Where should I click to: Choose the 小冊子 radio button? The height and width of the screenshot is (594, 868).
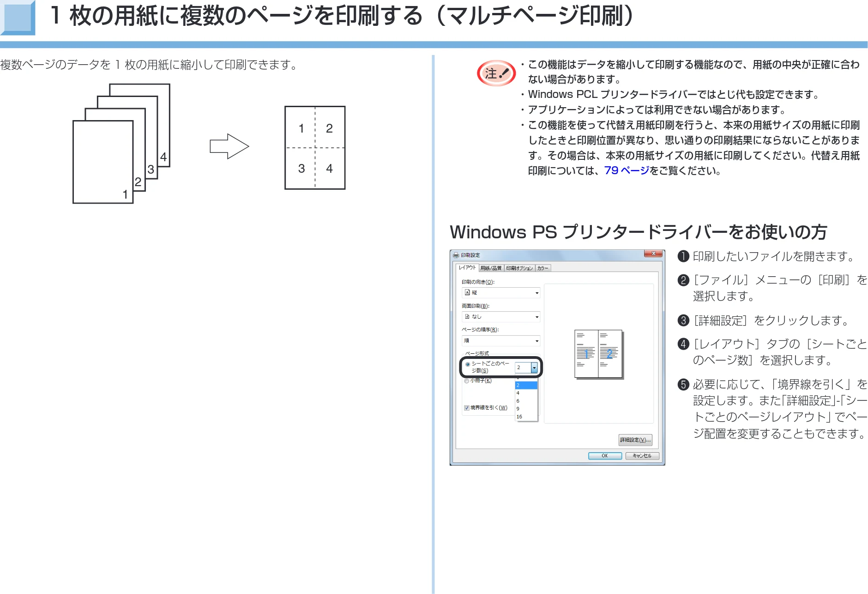[x=467, y=381]
